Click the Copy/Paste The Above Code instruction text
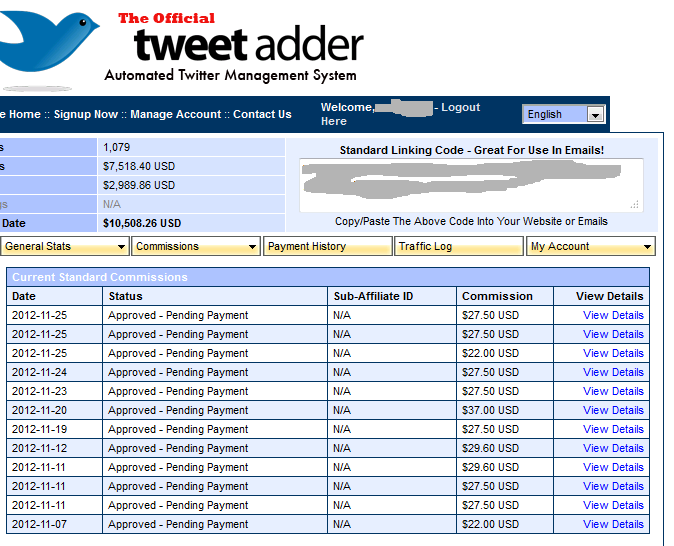This screenshot has height=546, width=674. click(471, 221)
